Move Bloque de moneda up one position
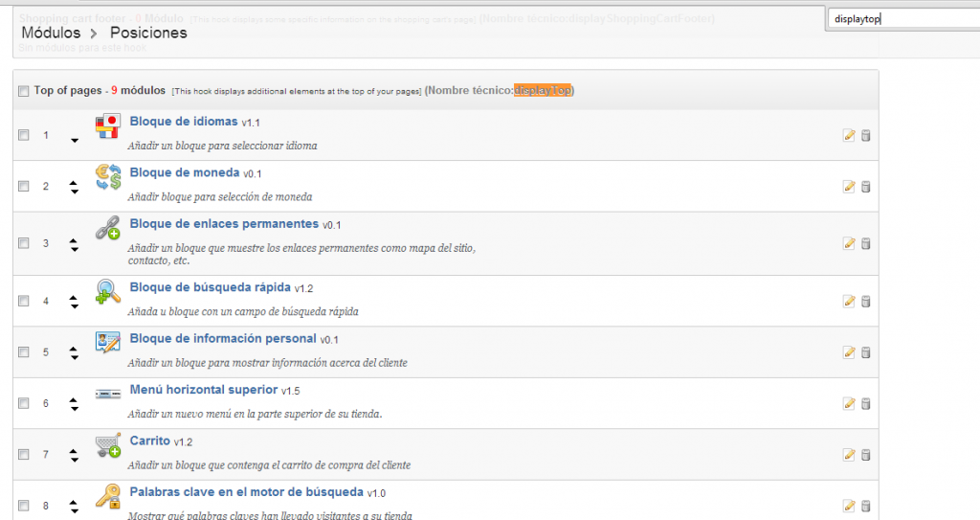This screenshot has height=520, width=980. [75, 183]
